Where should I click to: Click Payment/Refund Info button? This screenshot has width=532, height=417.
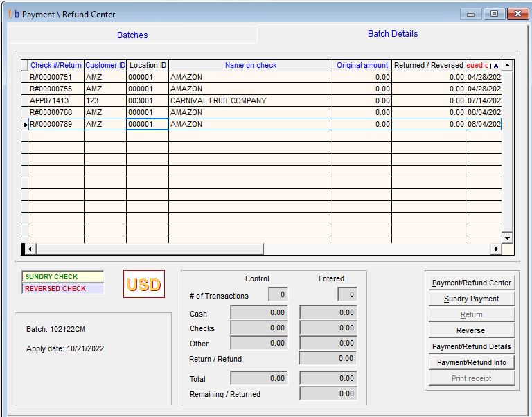[x=471, y=362]
